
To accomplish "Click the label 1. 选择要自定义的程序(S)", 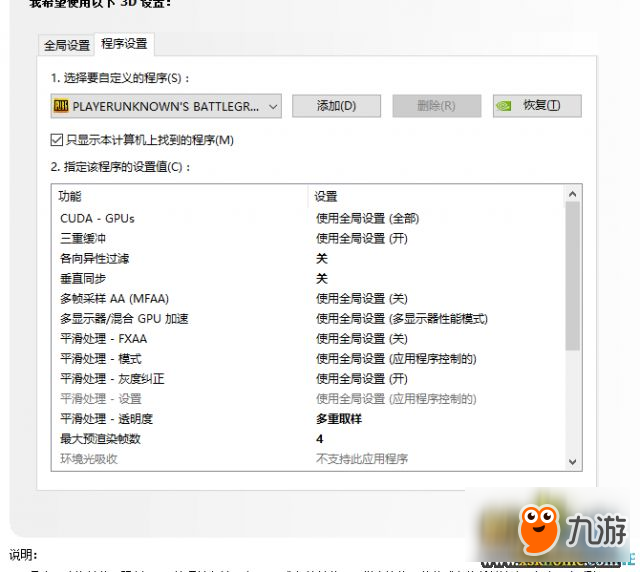I will click(120, 78).
